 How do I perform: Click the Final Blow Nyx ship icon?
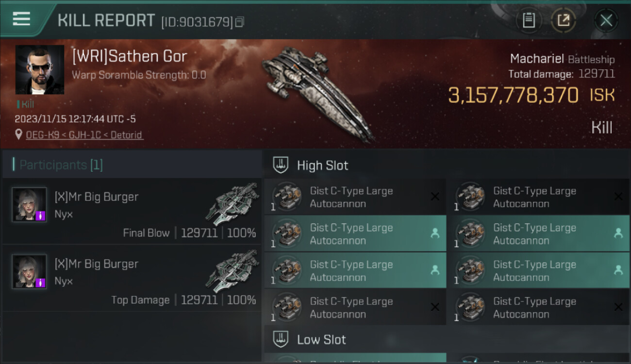coord(232,204)
